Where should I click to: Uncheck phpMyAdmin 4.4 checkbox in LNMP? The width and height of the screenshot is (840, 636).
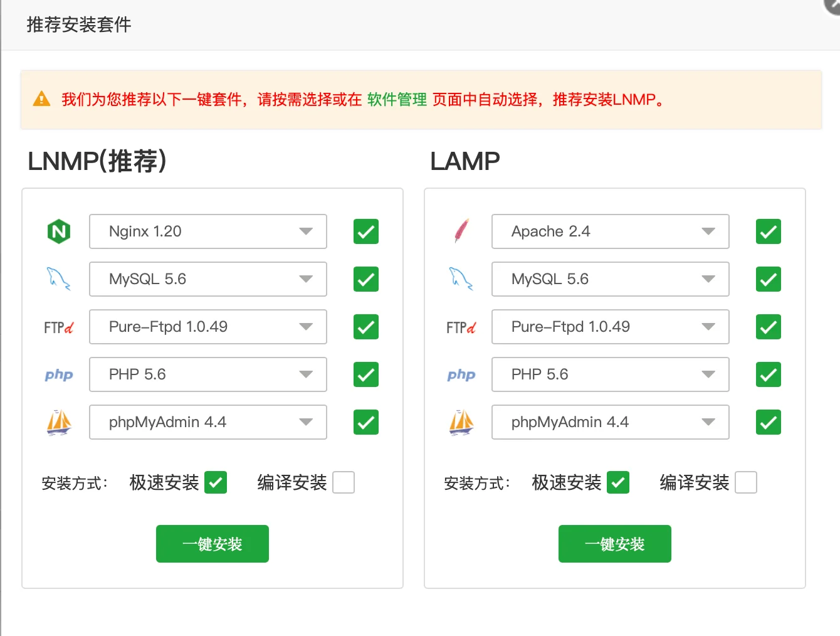(366, 422)
